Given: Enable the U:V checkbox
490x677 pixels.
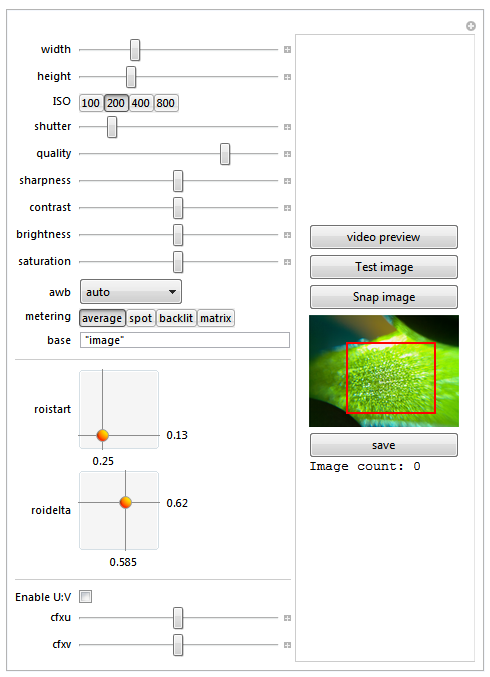Looking at the screenshot, I should coord(85,597).
